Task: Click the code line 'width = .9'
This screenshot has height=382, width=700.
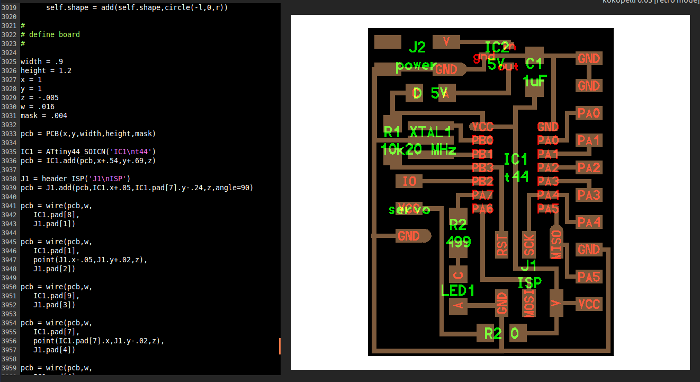Action: (42, 61)
